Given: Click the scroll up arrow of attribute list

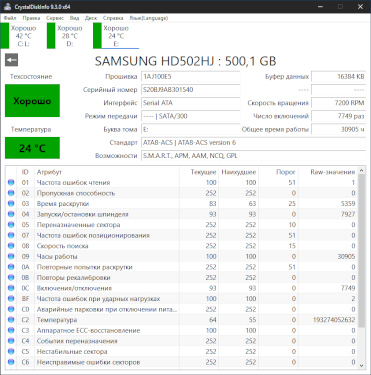Looking at the screenshot, I should (x=361, y=171).
